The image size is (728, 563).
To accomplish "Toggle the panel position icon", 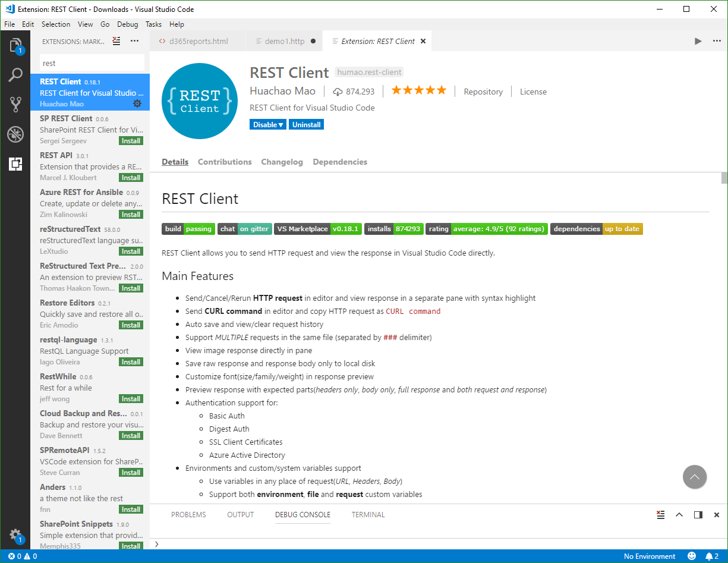I will pyautogui.click(x=698, y=515).
